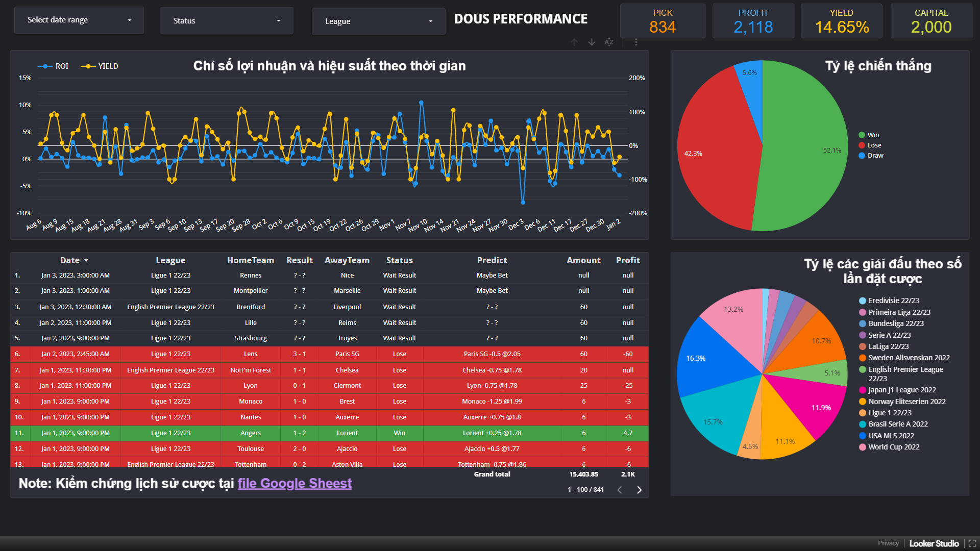Sort table by the Profit column header
The image size is (980, 551).
pyautogui.click(x=627, y=260)
